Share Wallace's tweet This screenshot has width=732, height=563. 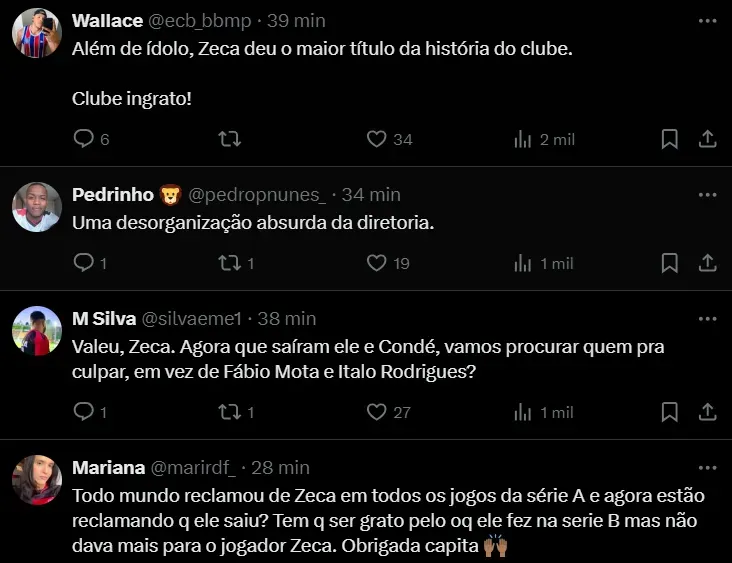pos(707,139)
